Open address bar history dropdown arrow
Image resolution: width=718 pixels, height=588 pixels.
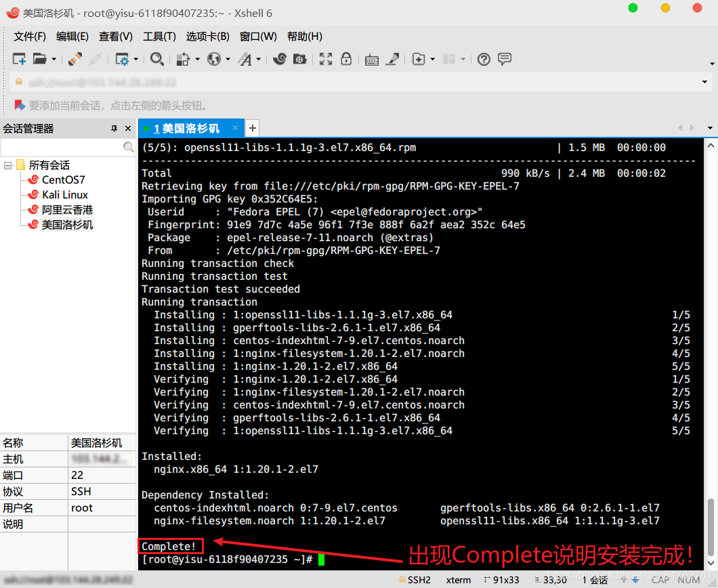704,82
